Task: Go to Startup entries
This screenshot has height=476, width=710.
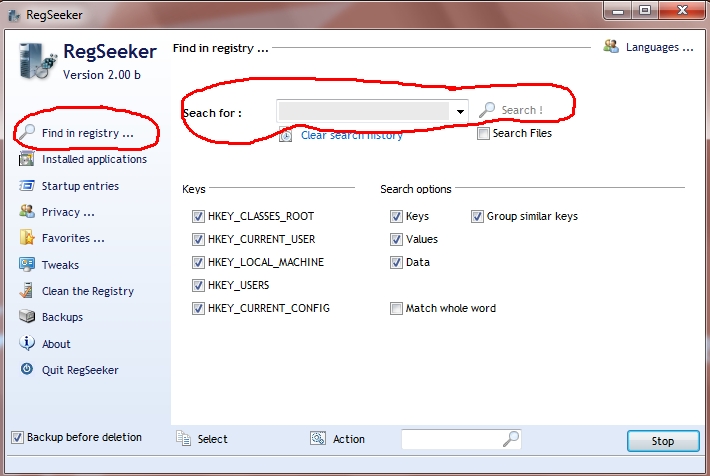Action: tap(80, 186)
